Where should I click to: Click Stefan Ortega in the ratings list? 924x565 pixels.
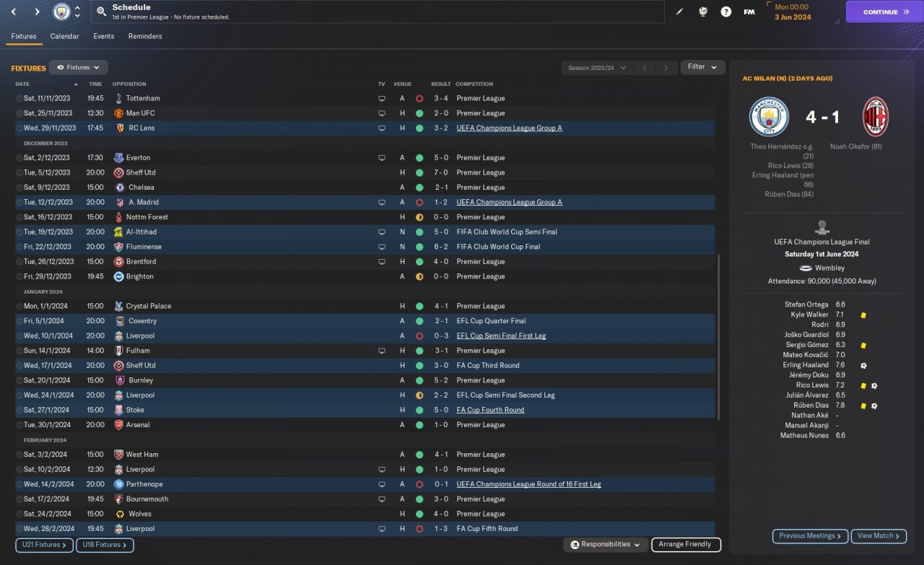pyautogui.click(x=806, y=305)
